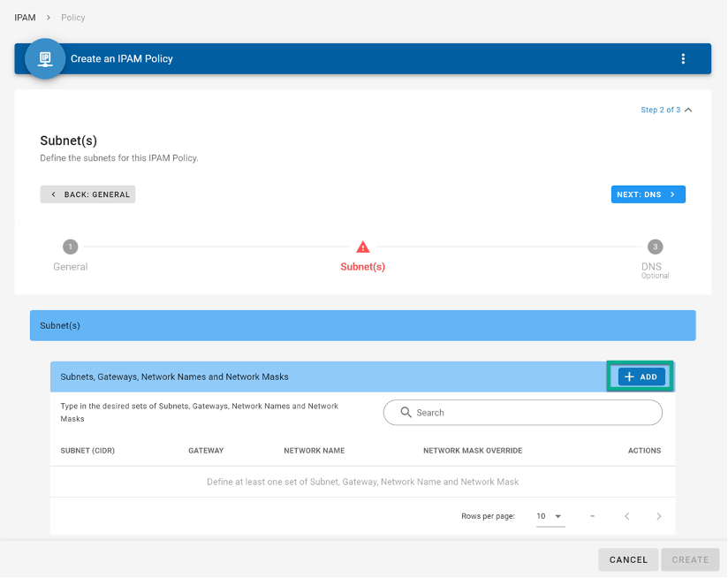Cancel the IPAM policy creation
The width and height of the screenshot is (728, 578).
pyautogui.click(x=628, y=560)
